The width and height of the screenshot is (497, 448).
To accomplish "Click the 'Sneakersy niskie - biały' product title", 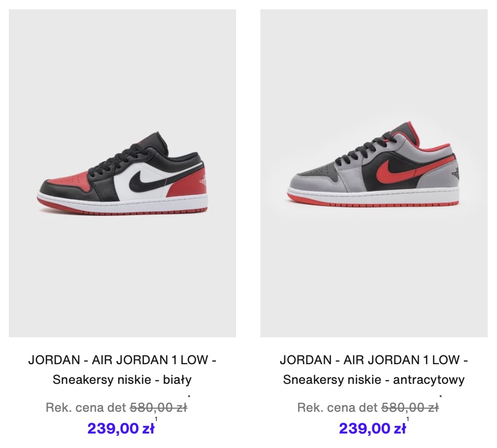I will pos(122,380).
